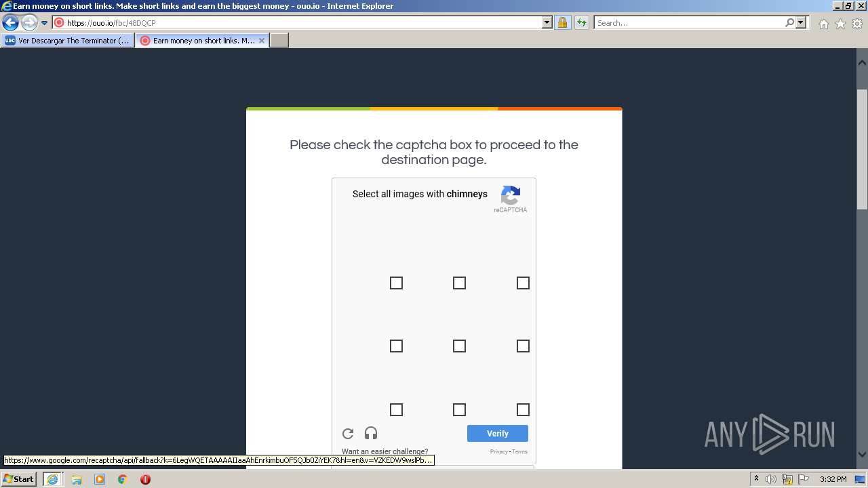Screen dimensions: 868x488
Task: Click the 3:32 PM clock
Action: click(833, 479)
